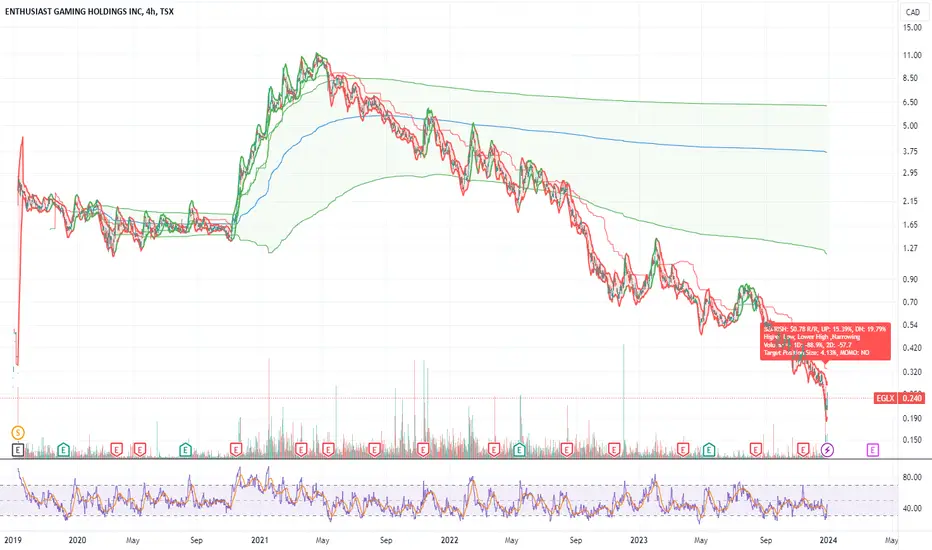Select the red E marker just before 2022
The image size is (932, 550).
(423, 450)
